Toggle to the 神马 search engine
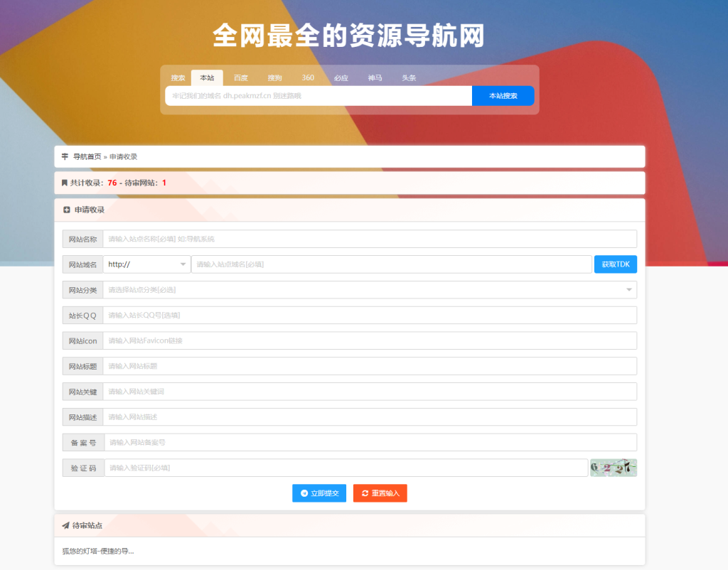The width and height of the screenshot is (728, 570). (x=375, y=77)
